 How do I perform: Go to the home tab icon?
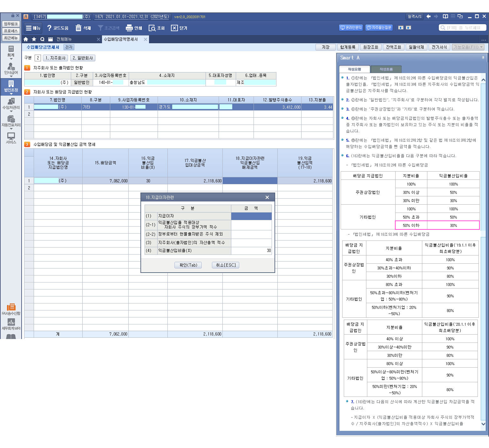click(x=26, y=39)
